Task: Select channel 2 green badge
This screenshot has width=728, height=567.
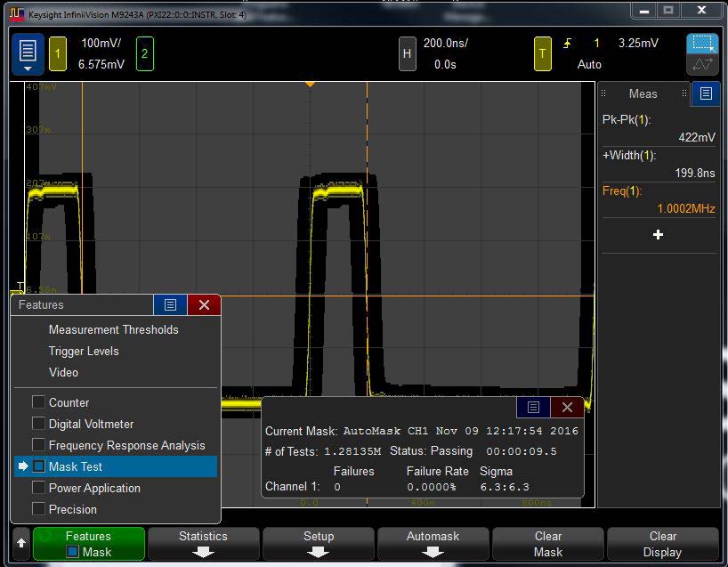Action: (x=144, y=53)
